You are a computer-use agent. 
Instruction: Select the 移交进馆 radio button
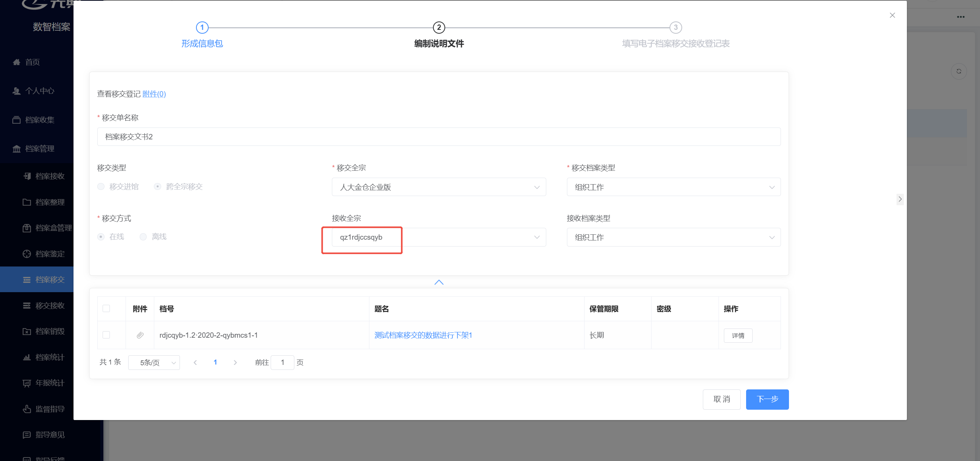[101, 186]
